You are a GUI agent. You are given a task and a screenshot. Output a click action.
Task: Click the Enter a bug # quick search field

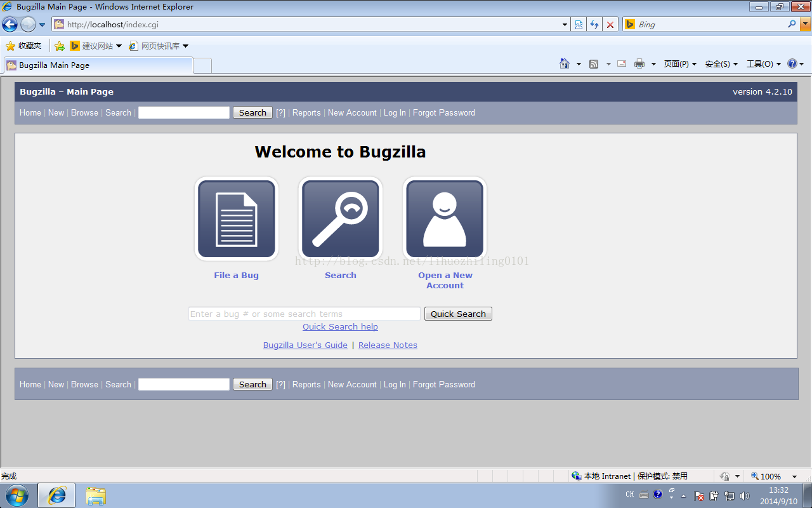pyautogui.click(x=304, y=314)
